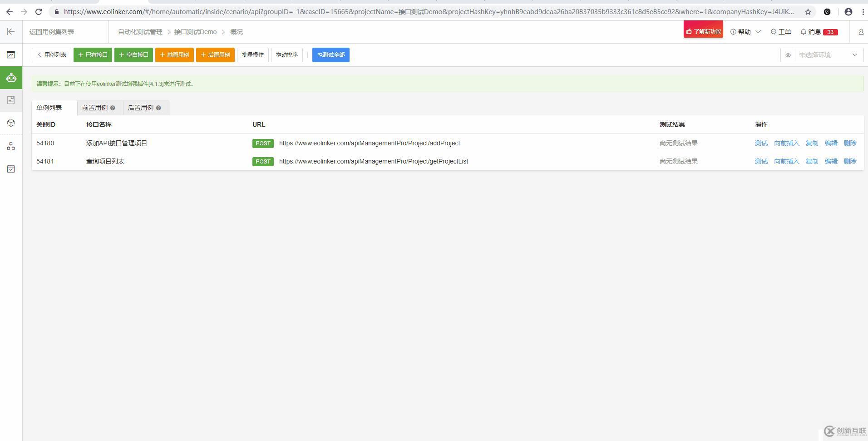Click the 接口测试Demo breadcrumb
The width and height of the screenshot is (868, 441).
pos(195,32)
